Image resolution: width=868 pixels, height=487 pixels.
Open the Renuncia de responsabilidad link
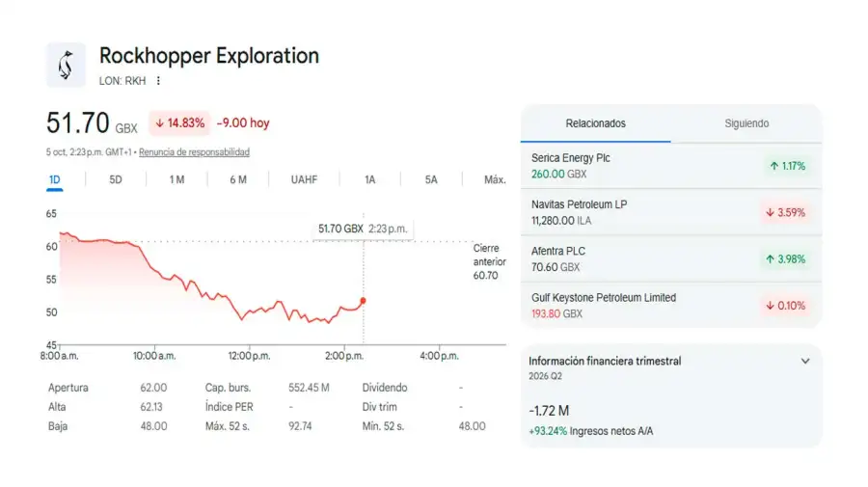click(194, 151)
